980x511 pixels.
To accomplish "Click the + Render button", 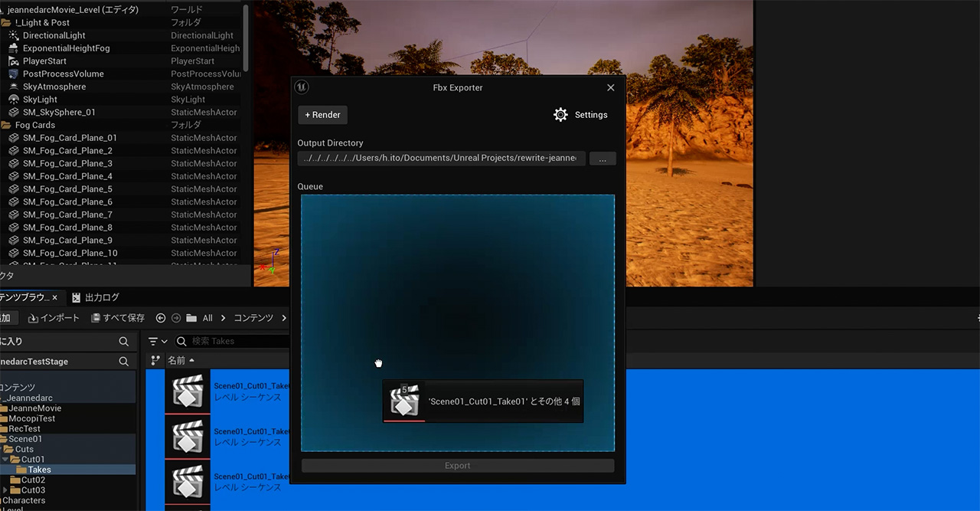I will [x=322, y=115].
